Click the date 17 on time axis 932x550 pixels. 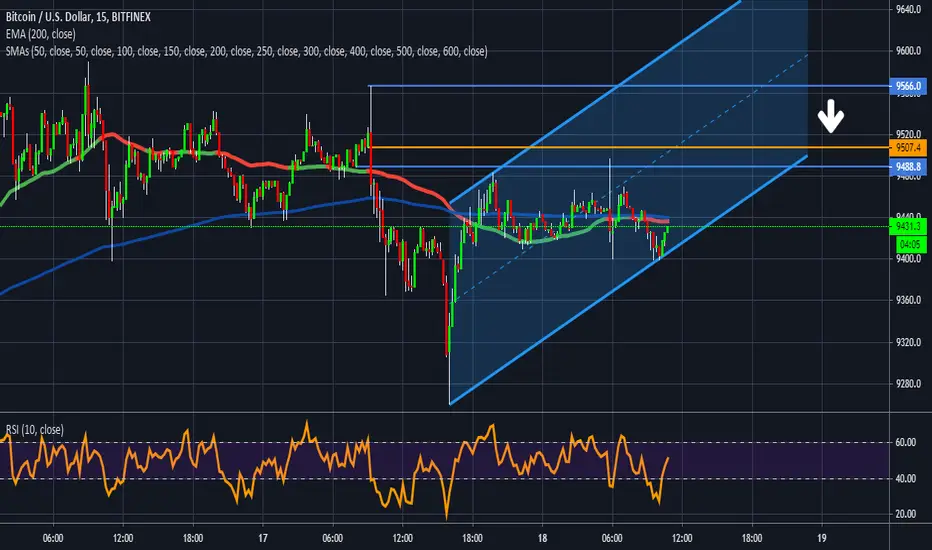(263, 538)
